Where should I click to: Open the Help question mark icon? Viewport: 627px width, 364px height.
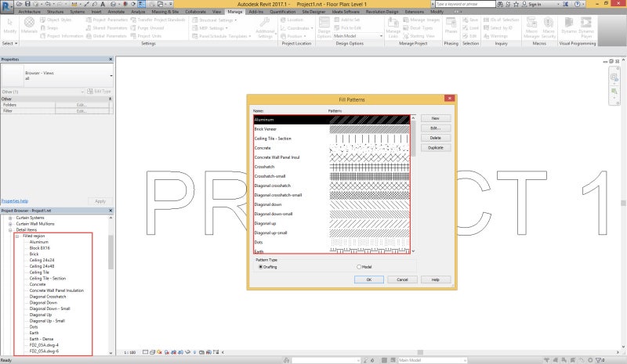coord(578,4)
